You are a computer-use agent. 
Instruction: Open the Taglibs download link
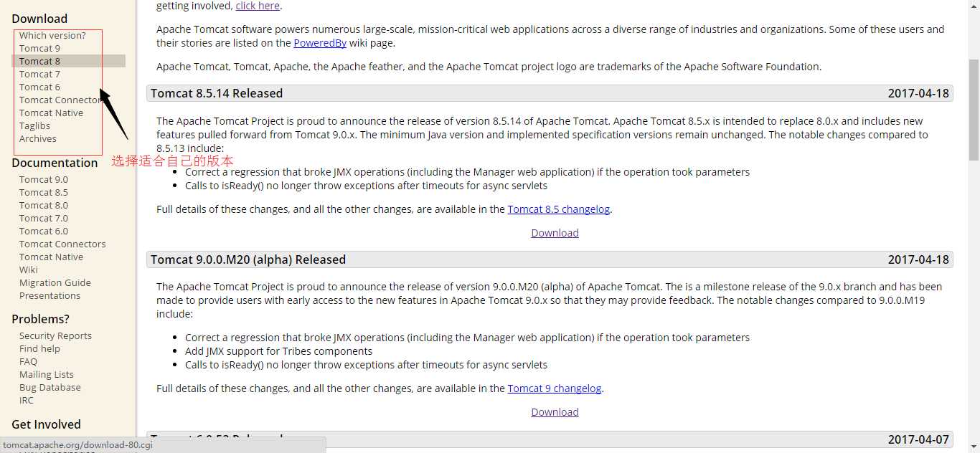click(34, 125)
